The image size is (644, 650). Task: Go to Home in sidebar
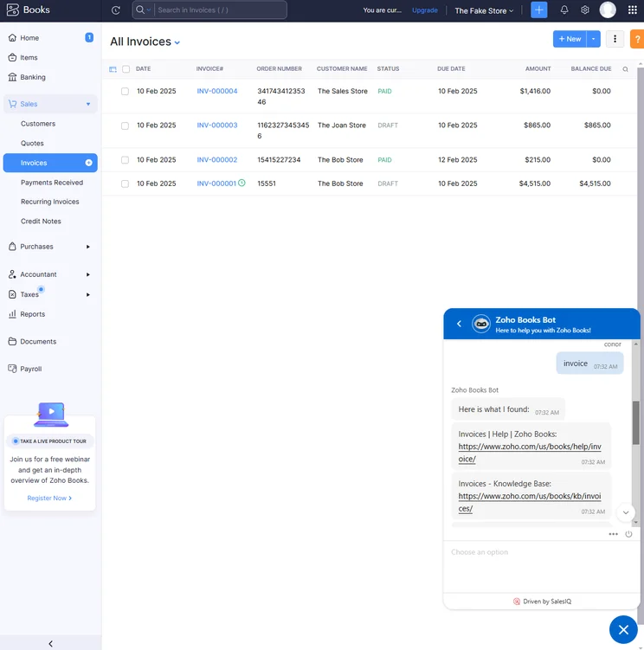tap(29, 38)
